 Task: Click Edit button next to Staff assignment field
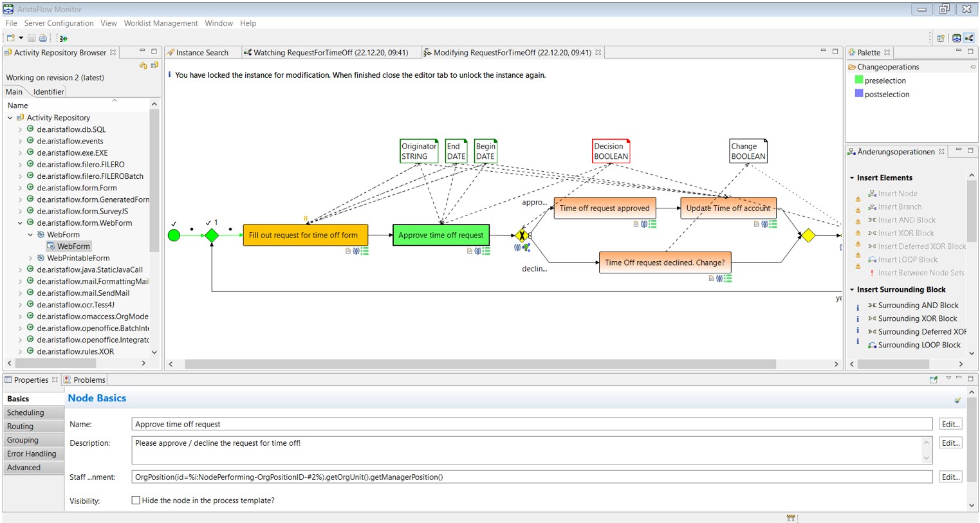point(950,477)
